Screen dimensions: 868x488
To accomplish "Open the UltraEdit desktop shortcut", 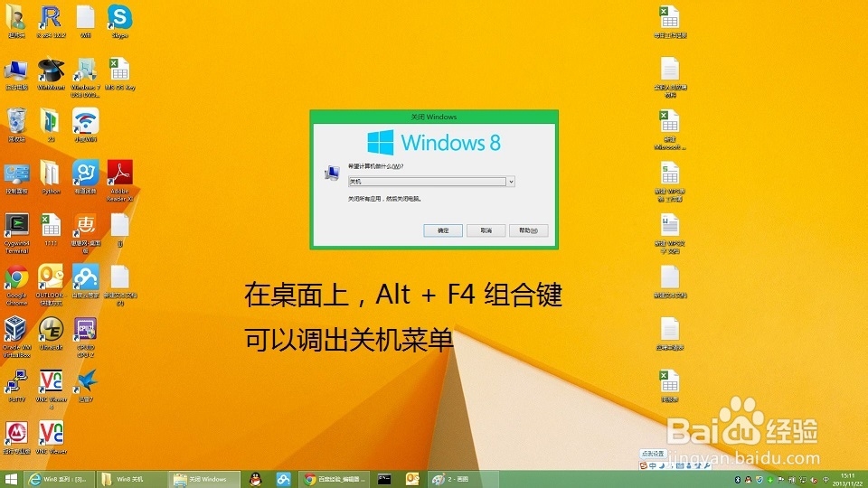I will (x=51, y=333).
